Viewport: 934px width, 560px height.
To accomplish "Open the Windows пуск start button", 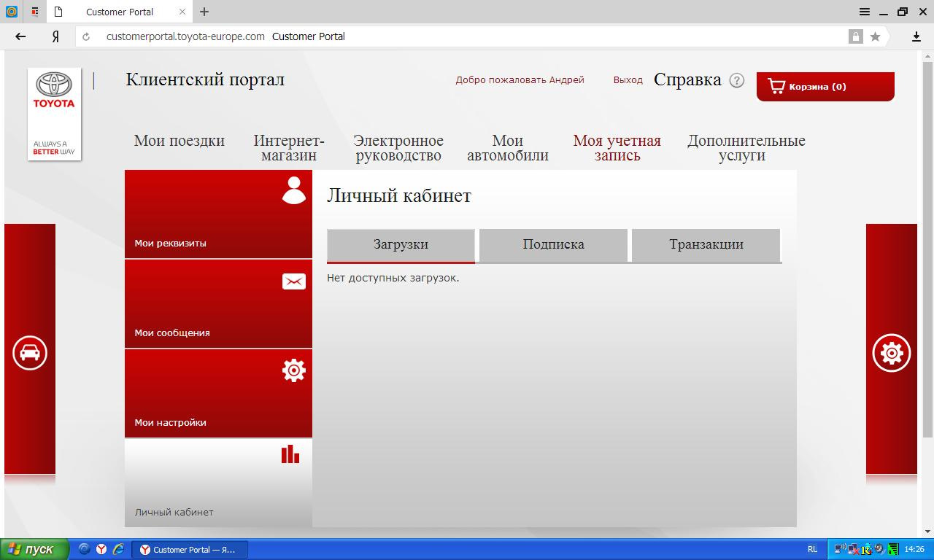I will click(x=34, y=549).
